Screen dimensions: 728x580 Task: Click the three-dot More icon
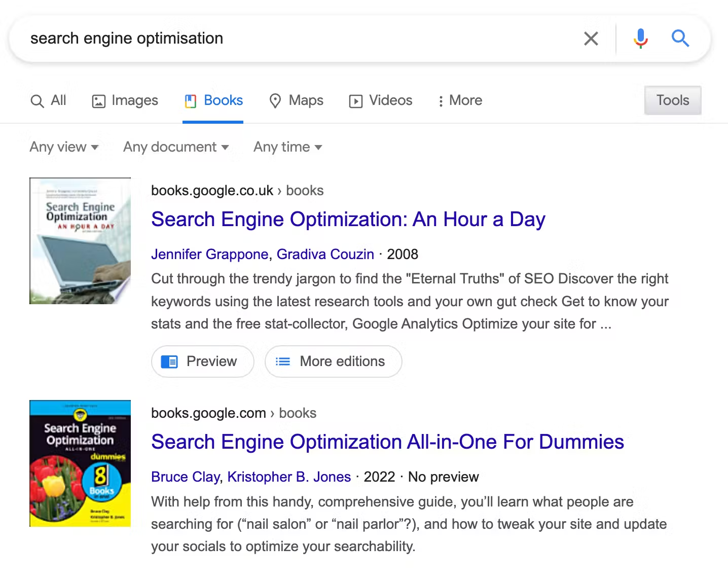point(441,101)
